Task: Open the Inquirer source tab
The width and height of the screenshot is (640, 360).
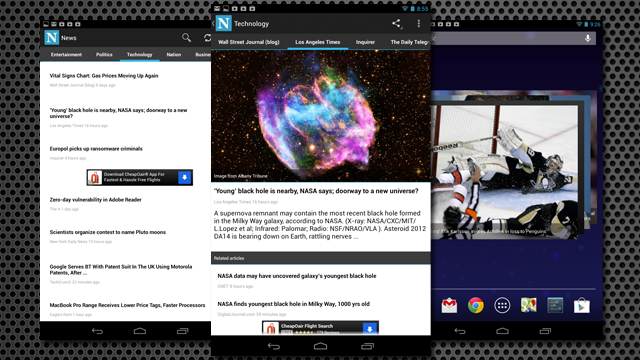Action: click(365, 42)
